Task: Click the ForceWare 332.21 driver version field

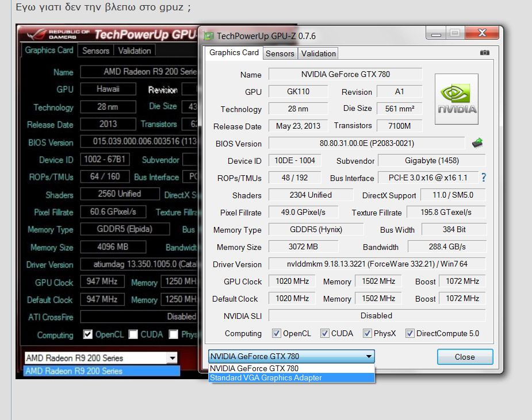Action: 377,264
